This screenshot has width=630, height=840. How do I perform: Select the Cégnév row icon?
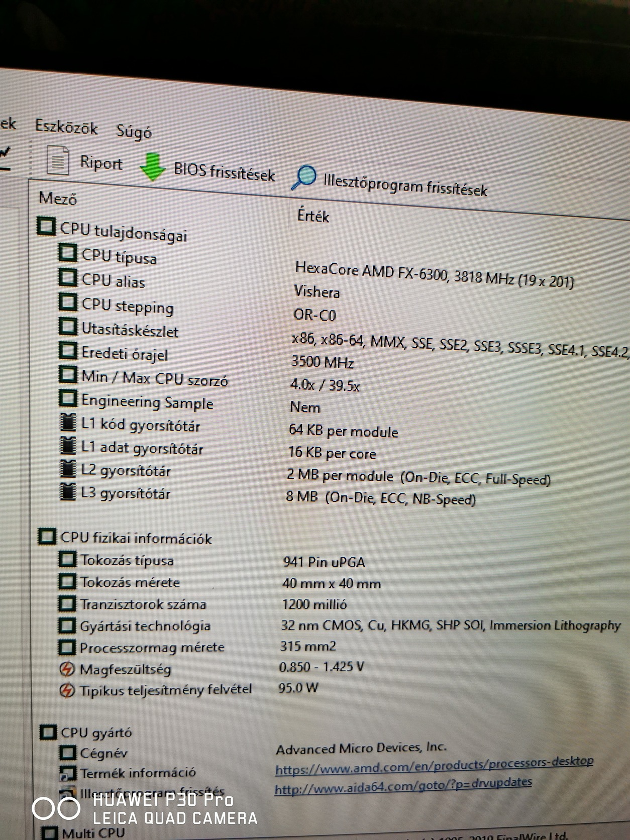pos(67,752)
